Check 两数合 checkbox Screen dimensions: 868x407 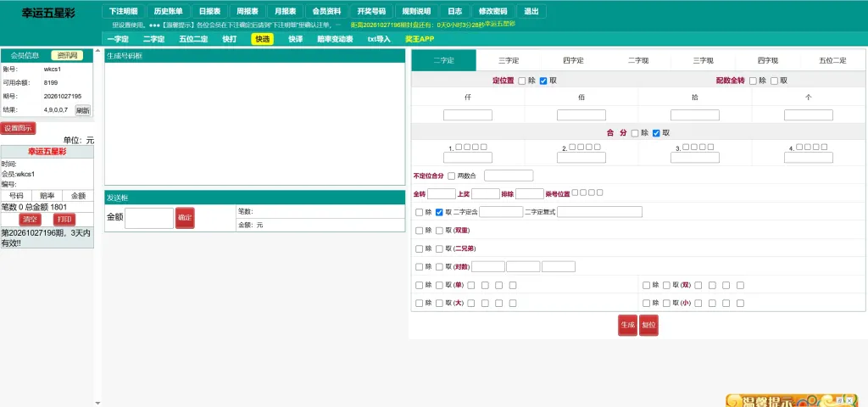point(452,176)
